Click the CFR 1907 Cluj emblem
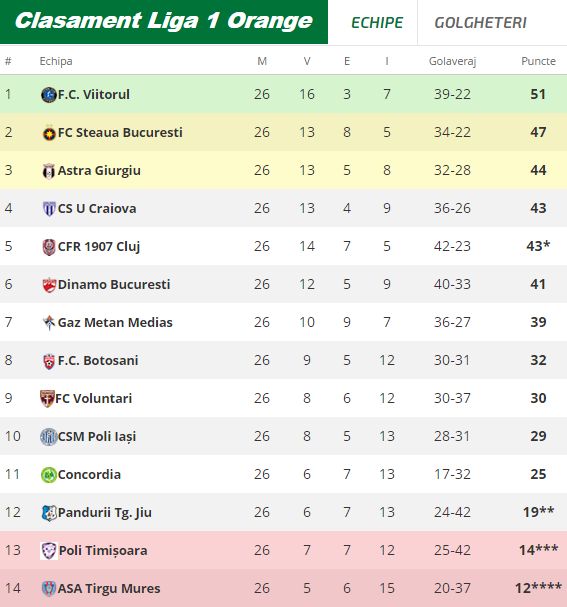Viewport: 567px width, 607px height. point(49,247)
